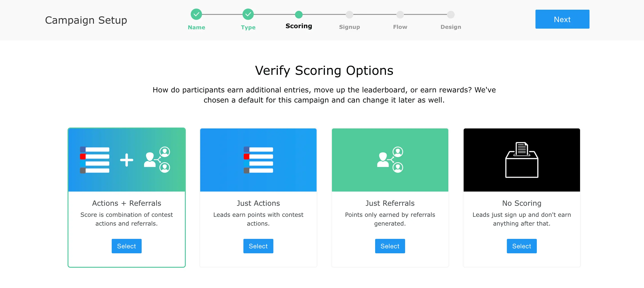
Task: Click the green checkmark above Name step
Action: (196, 14)
